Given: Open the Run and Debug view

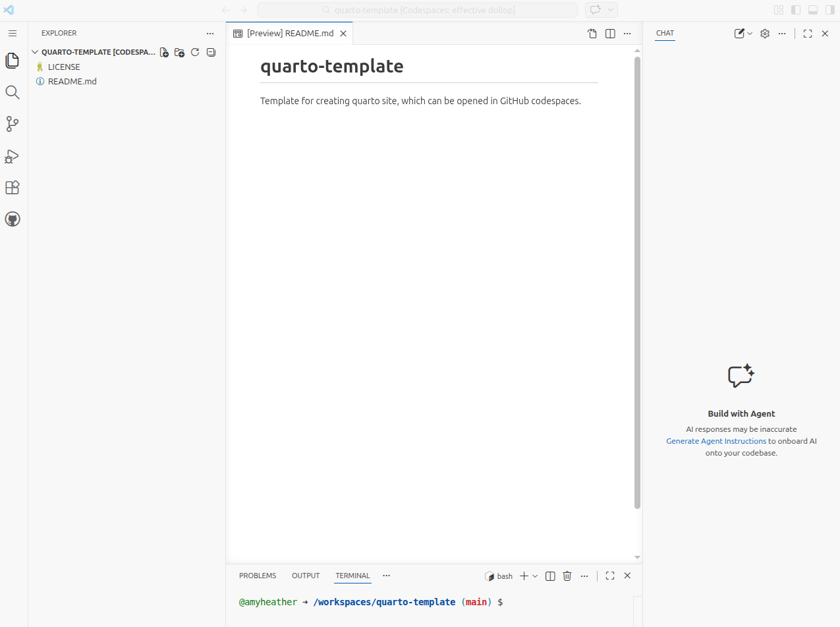Looking at the screenshot, I should (x=12, y=156).
